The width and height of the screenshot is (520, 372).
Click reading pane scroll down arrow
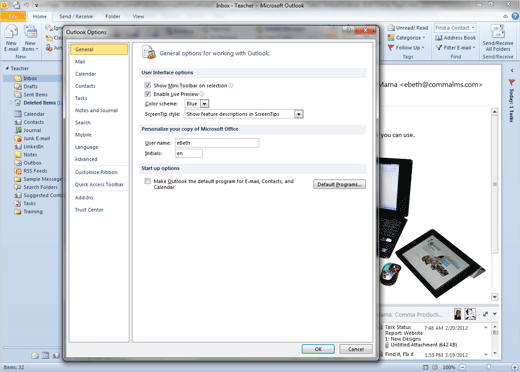click(495, 297)
